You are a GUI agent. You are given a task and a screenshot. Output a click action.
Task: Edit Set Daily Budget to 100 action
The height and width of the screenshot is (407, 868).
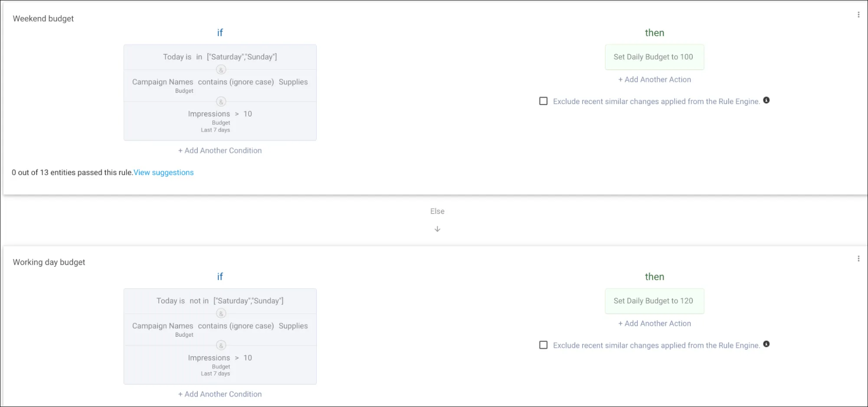tap(654, 57)
